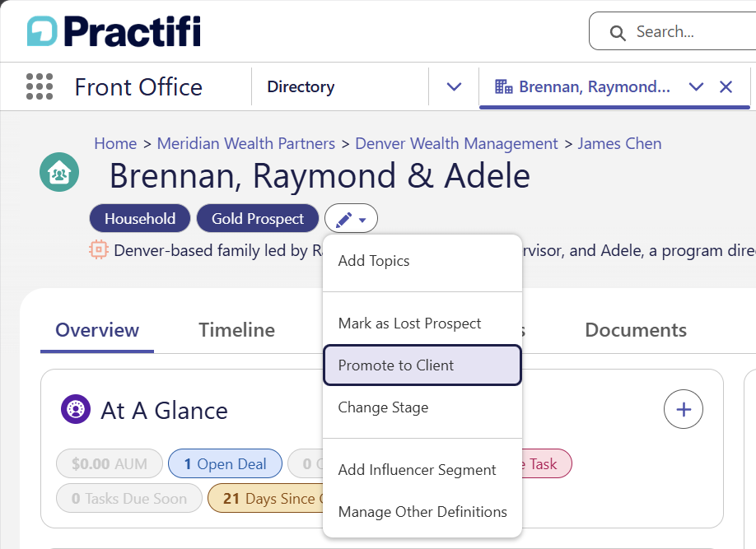Open Manage Other Definitions

point(422,512)
